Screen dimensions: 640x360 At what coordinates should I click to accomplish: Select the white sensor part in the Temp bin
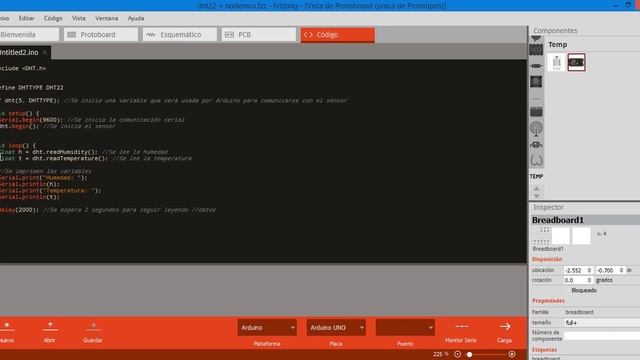(556, 62)
